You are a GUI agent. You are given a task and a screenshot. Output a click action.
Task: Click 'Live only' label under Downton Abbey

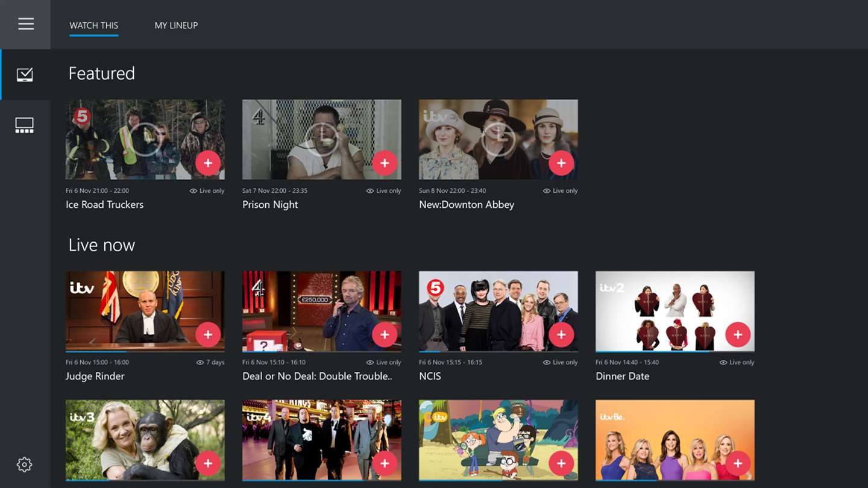point(561,191)
